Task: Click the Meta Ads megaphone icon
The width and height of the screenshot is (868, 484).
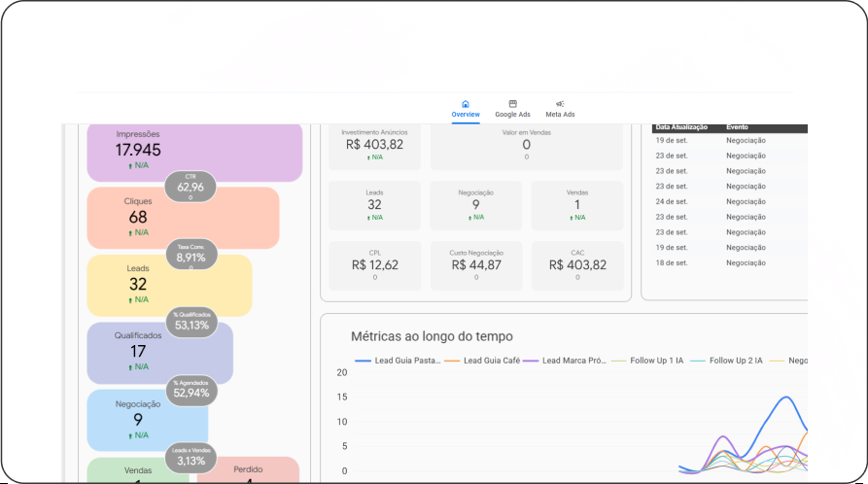Action: point(560,104)
